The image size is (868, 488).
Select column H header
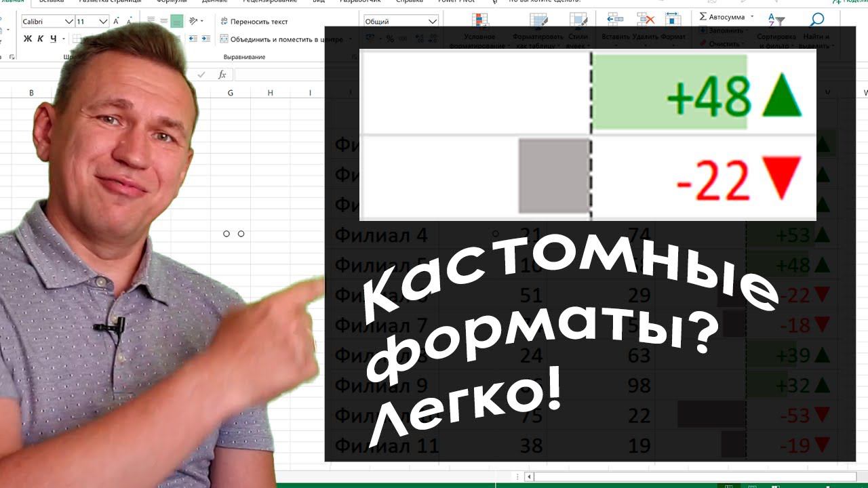(270, 93)
